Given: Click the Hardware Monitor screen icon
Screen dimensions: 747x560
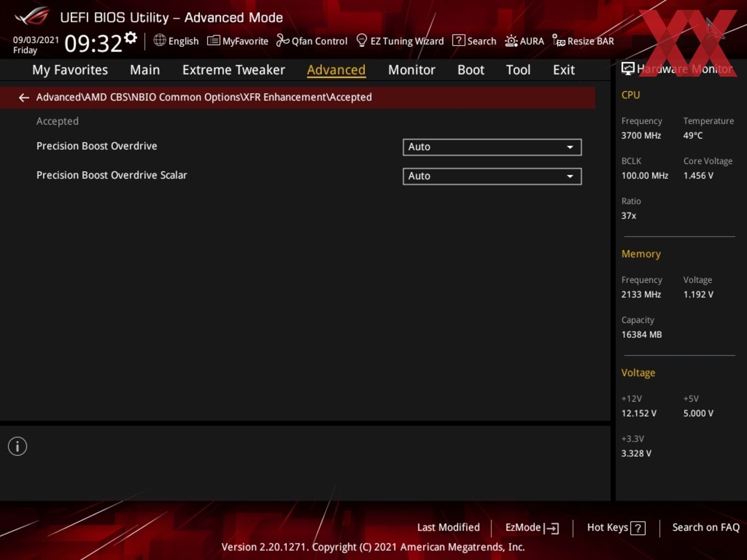Looking at the screenshot, I should click(x=628, y=69).
